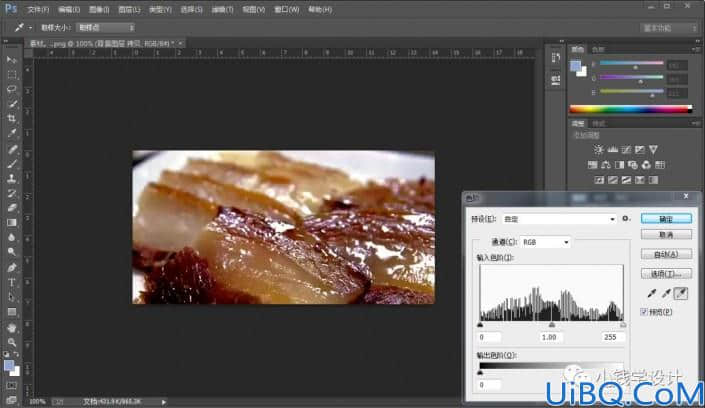This screenshot has width=705, height=408.
Task: Open the Color panel flyout menu
Action: click(696, 49)
